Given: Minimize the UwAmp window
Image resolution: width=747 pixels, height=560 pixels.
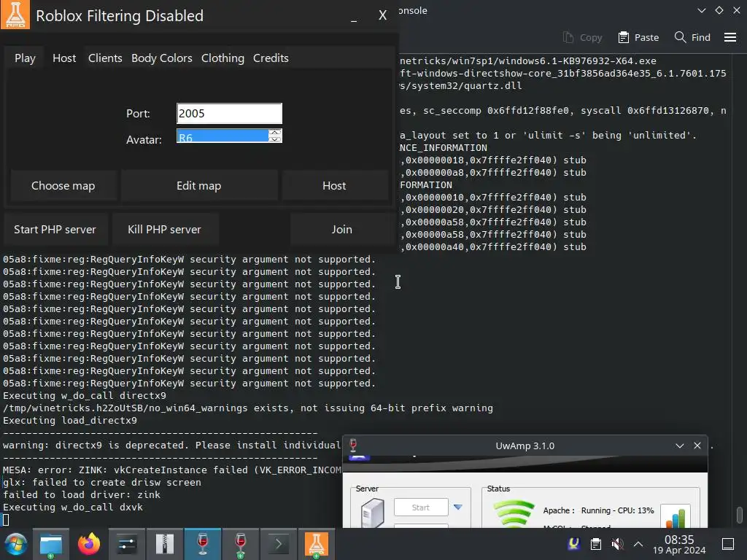Looking at the screenshot, I should pyautogui.click(x=680, y=446).
